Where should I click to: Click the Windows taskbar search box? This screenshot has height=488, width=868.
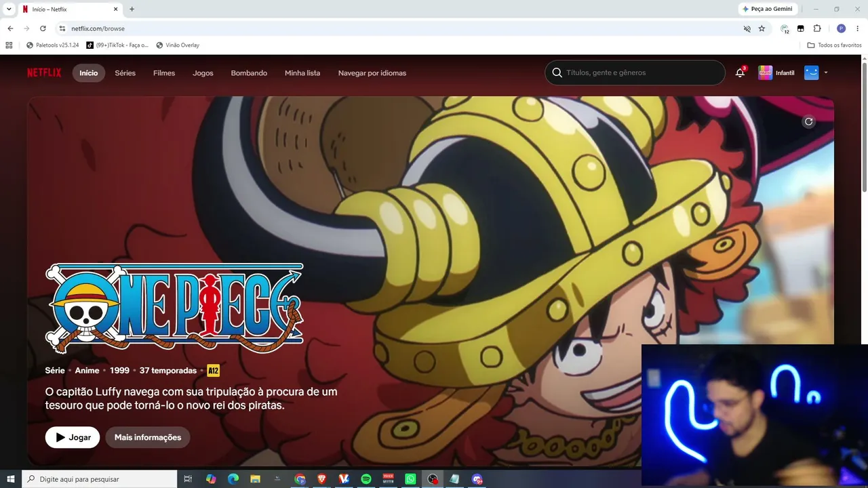point(99,479)
